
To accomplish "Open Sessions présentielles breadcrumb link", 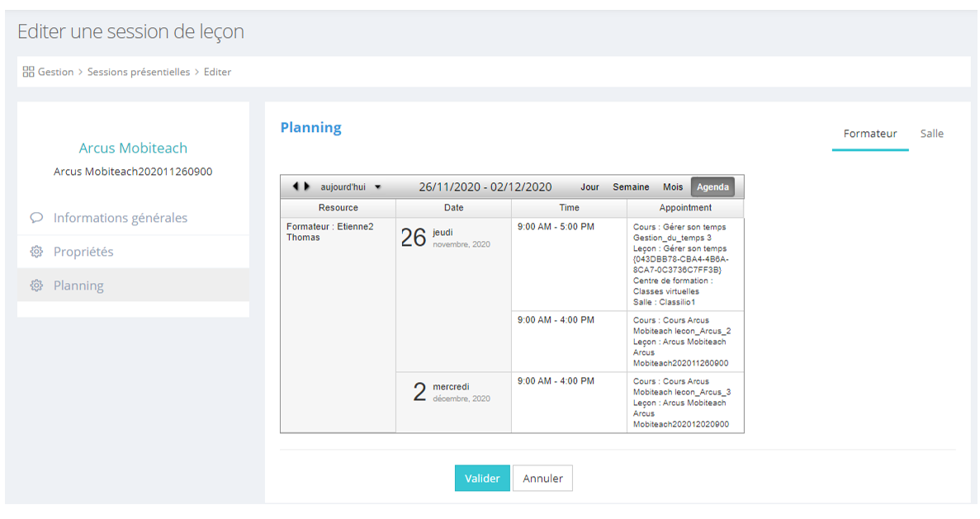I will [x=139, y=72].
